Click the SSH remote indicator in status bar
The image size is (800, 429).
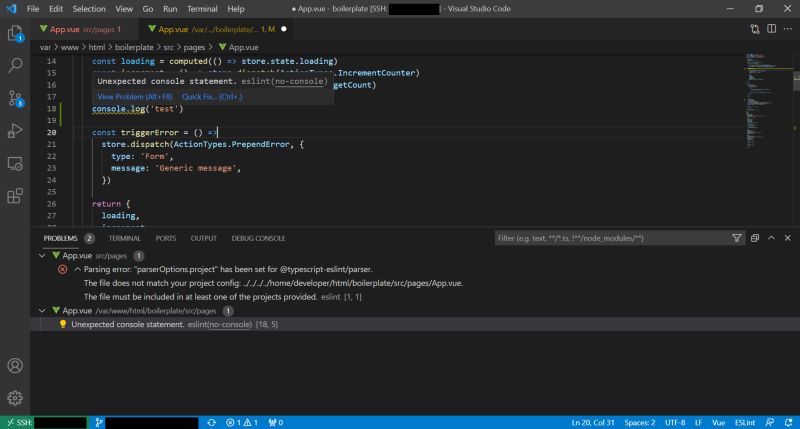click(44, 422)
